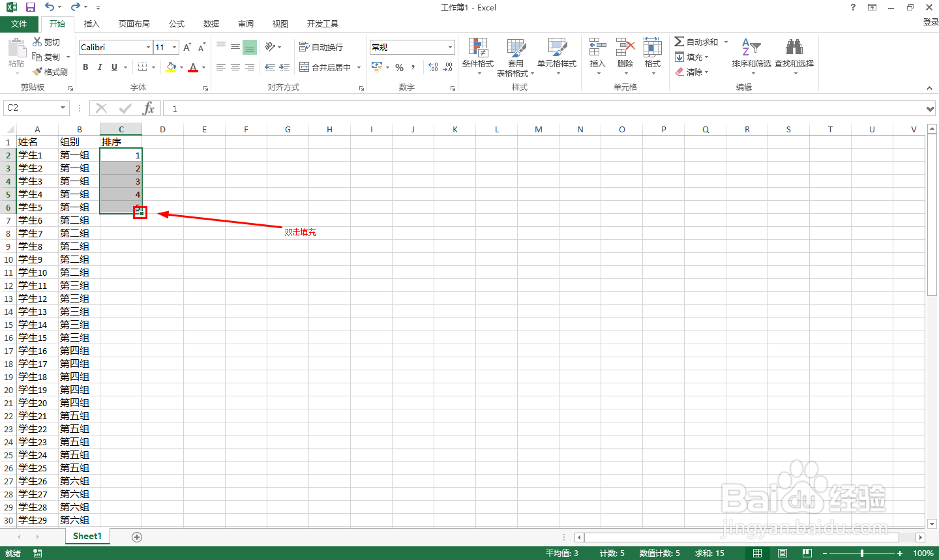
Task: Click the Insert Function fx icon
Action: (x=149, y=108)
